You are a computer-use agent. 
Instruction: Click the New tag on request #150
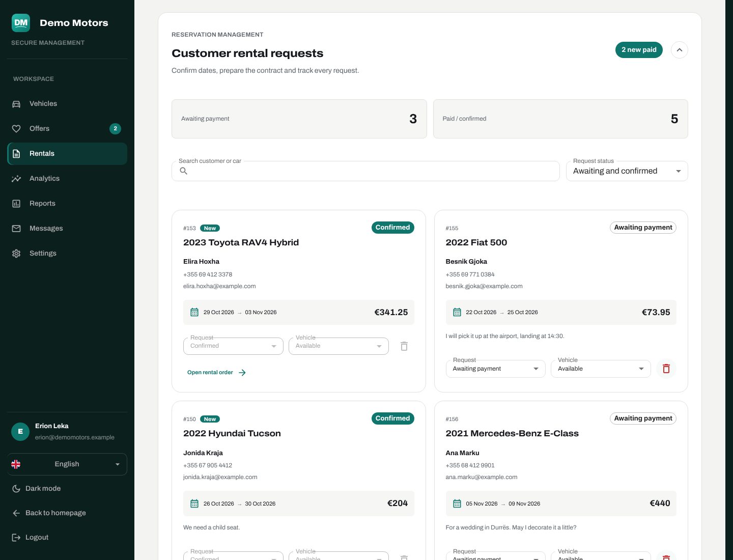coord(210,419)
